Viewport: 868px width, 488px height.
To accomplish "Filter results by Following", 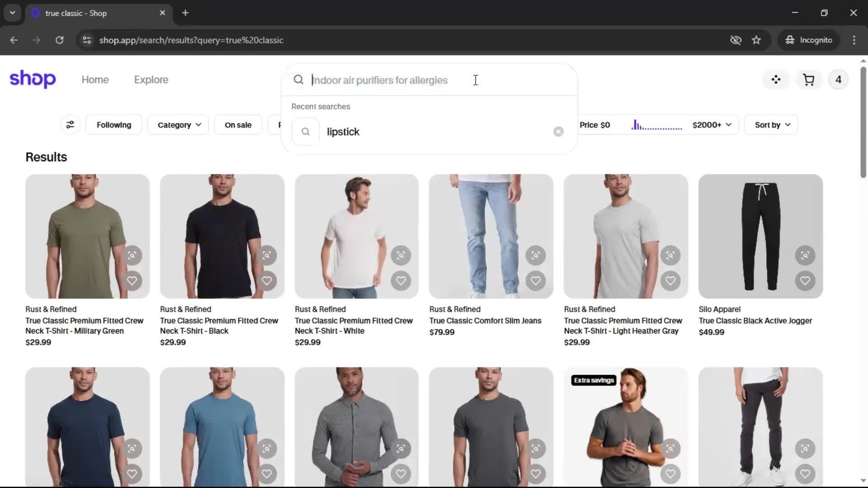I will pyautogui.click(x=113, y=125).
